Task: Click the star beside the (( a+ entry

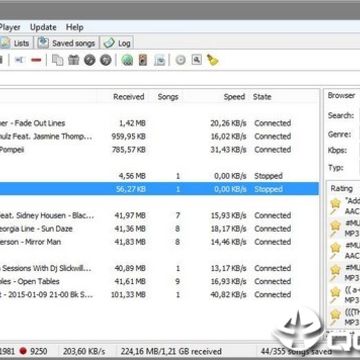Action: click(x=335, y=292)
